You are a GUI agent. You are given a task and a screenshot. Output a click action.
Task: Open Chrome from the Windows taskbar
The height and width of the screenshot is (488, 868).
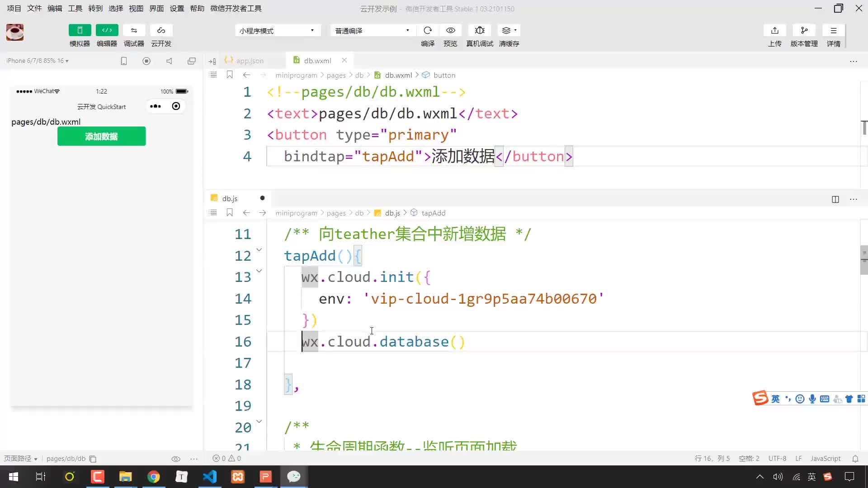pyautogui.click(x=154, y=477)
